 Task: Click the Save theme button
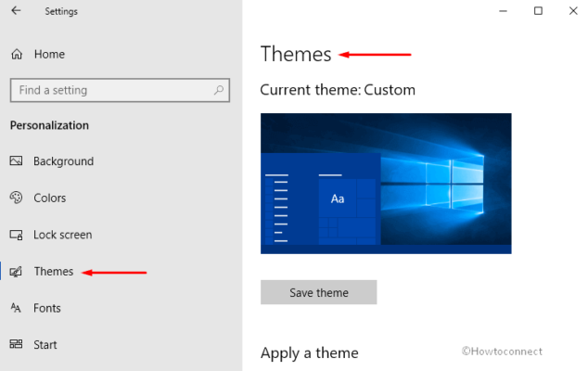pos(319,292)
